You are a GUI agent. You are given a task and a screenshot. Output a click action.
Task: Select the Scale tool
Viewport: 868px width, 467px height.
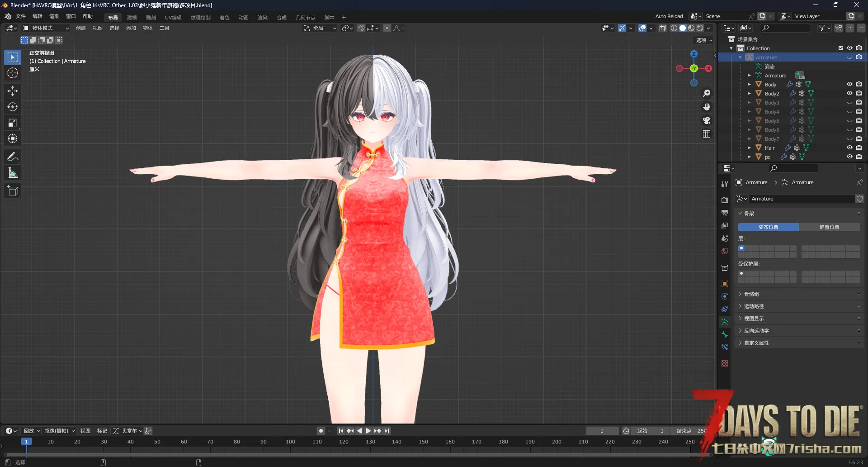click(x=13, y=123)
